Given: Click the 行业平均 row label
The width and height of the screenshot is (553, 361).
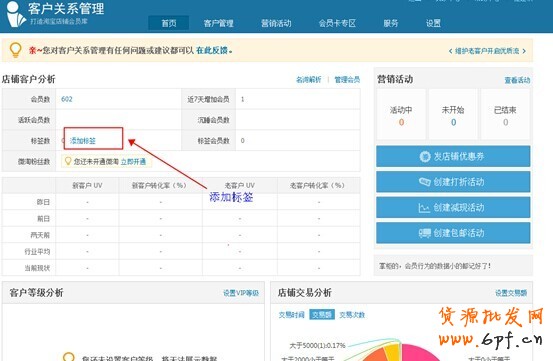Looking at the screenshot, I should (x=37, y=252).
